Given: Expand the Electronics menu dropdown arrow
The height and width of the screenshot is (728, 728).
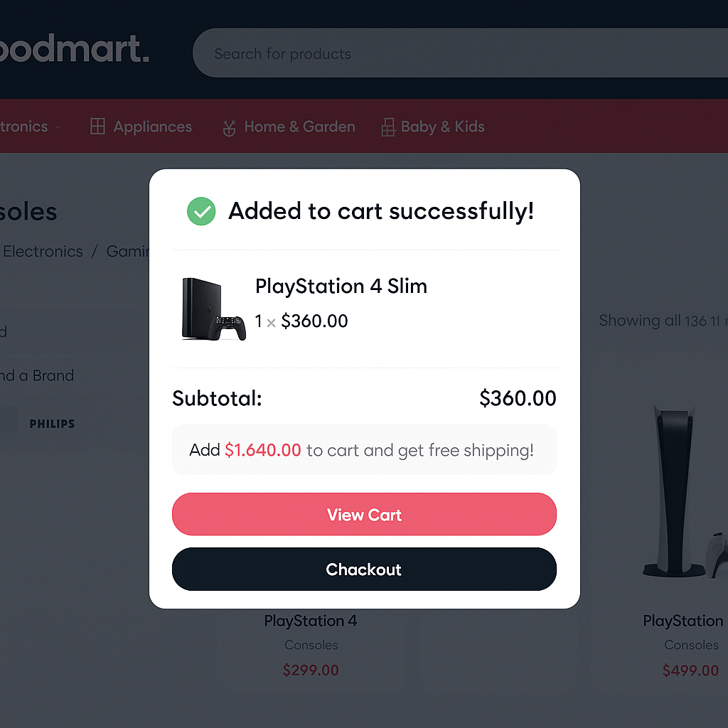Looking at the screenshot, I should pyautogui.click(x=58, y=127).
